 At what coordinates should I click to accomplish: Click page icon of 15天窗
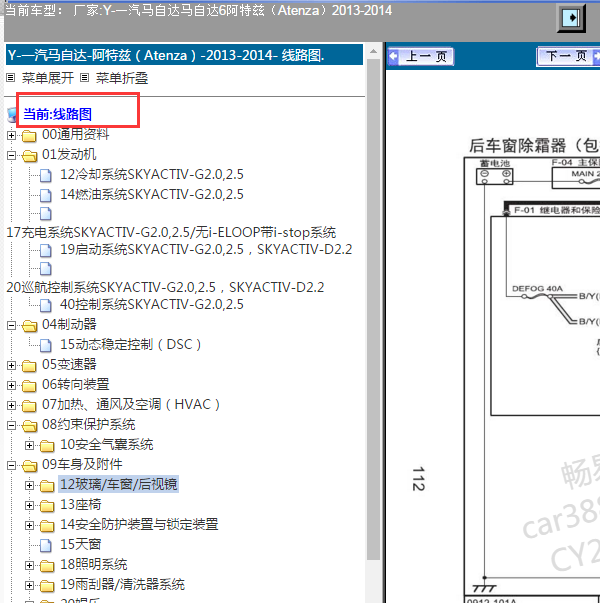coord(46,545)
